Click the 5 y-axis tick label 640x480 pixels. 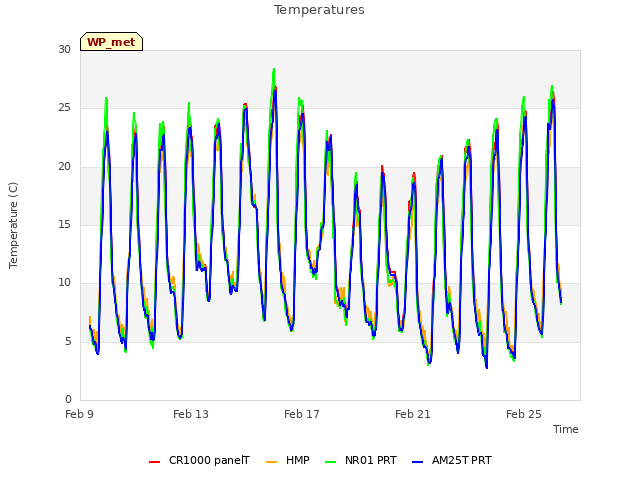pyautogui.click(x=68, y=341)
